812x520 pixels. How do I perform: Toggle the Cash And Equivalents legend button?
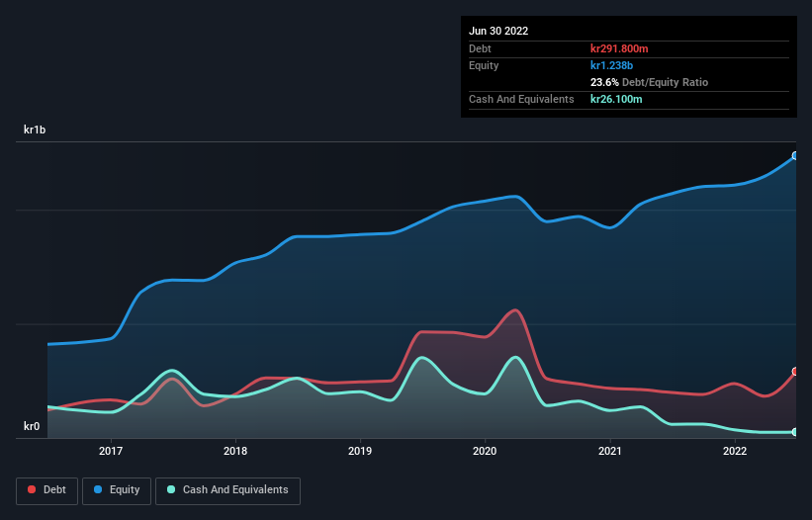(x=227, y=490)
